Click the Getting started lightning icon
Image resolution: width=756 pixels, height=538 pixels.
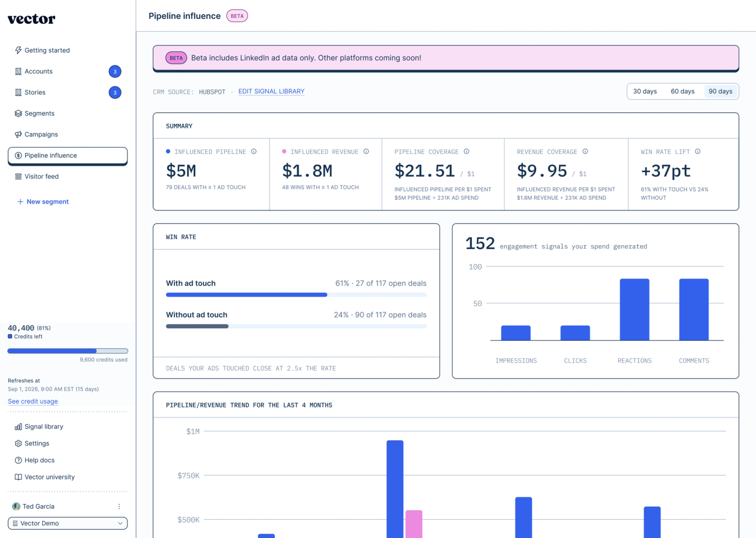(18, 50)
